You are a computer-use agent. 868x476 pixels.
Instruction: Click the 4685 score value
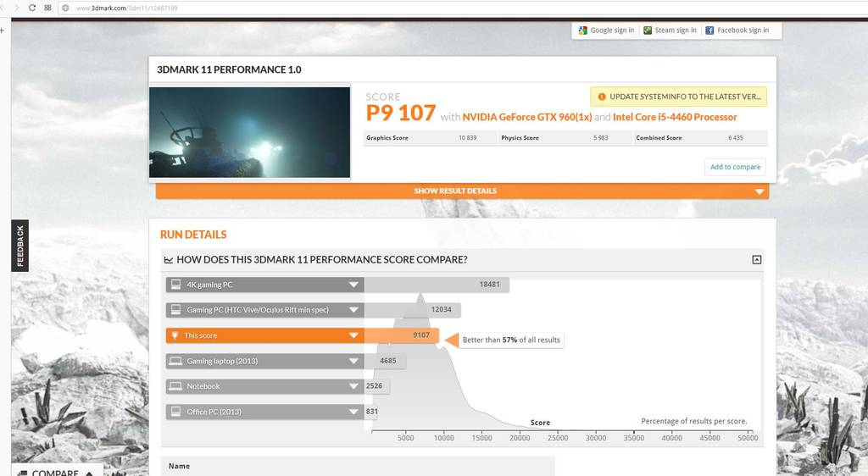click(387, 361)
